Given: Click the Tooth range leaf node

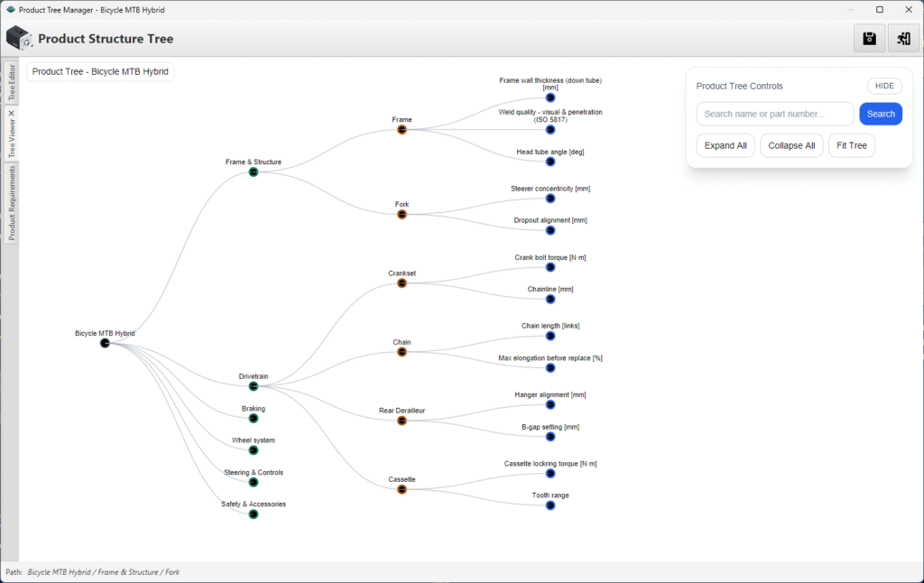Looking at the screenshot, I should [x=550, y=505].
